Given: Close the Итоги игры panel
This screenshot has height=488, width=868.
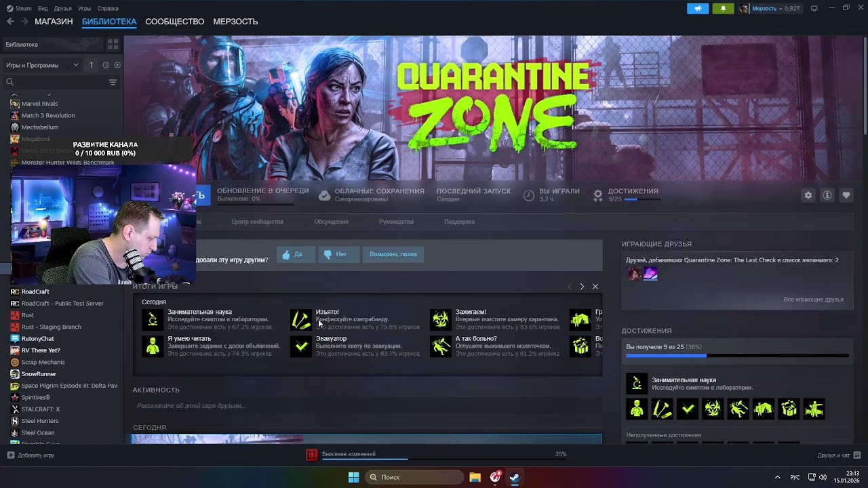Looking at the screenshot, I should 595,287.
